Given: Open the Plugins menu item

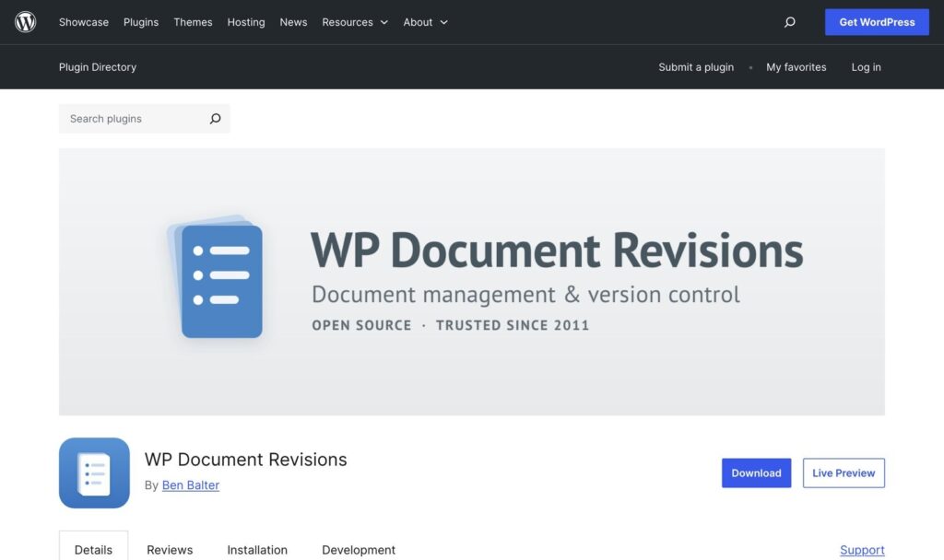Looking at the screenshot, I should pos(141,22).
